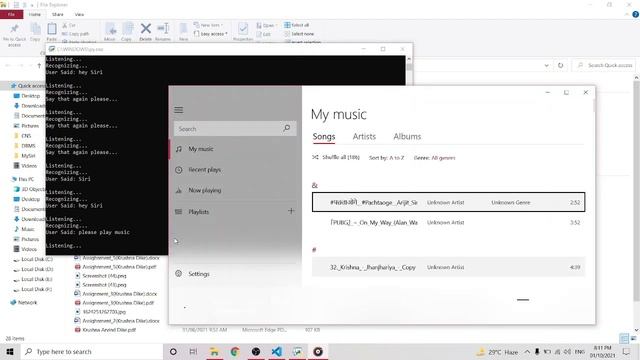Click Select none in the ribbon
Viewport: 640px width, 360px height.
299,34
